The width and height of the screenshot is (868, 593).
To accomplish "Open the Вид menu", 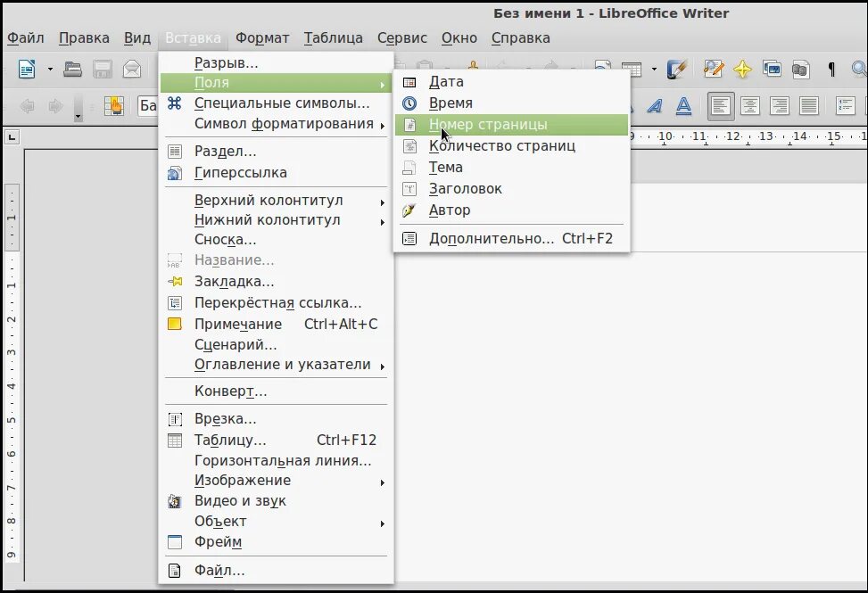I will 137,38.
